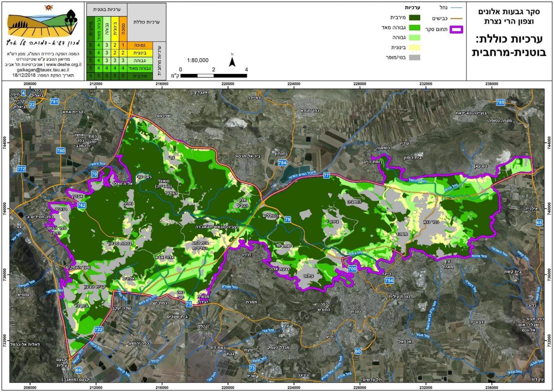Click the ציפורי place label
This screenshot has width=554, height=392.
(332, 222)
